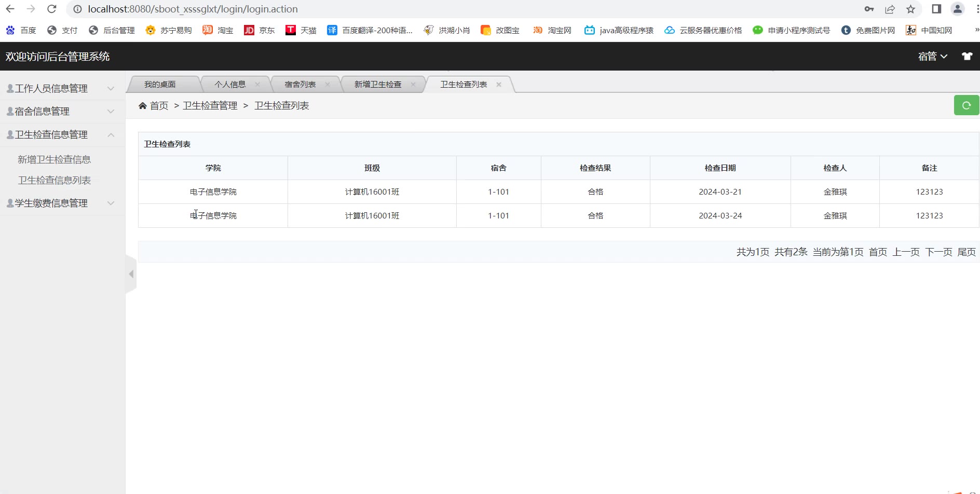This screenshot has width=980, height=494.
Task: Open the 云服务器优惠价格 bookmark
Action: (703, 30)
